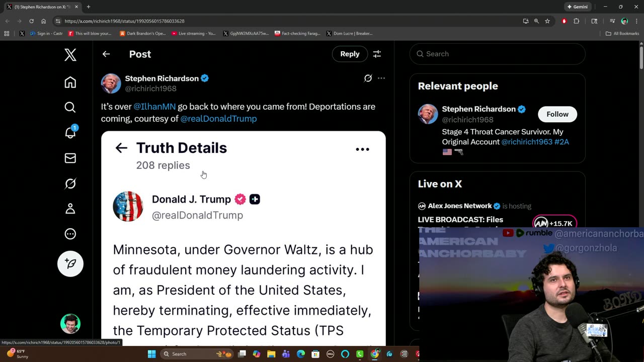Go back using the Post arrow
The height and width of the screenshot is (362, 644).
(x=106, y=54)
